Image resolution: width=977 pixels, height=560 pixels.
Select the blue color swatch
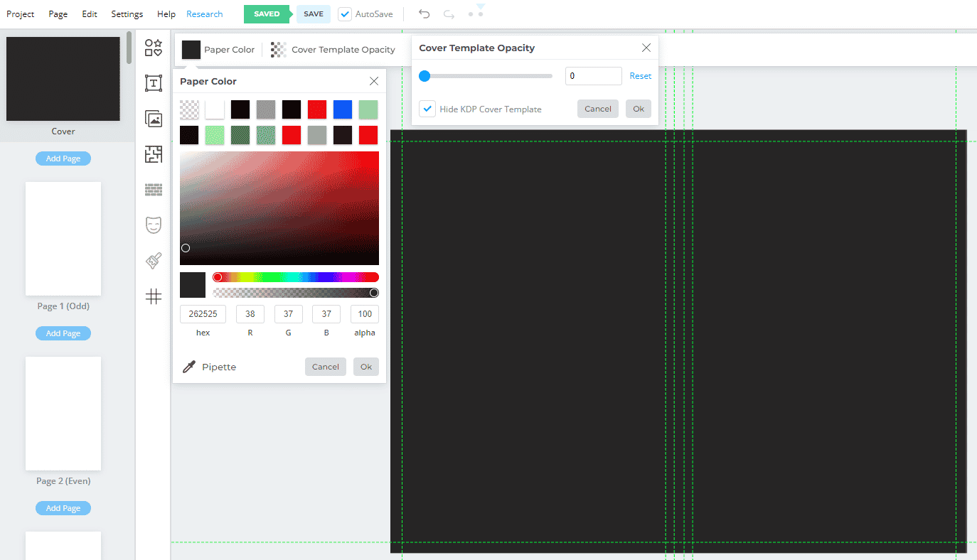point(343,109)
